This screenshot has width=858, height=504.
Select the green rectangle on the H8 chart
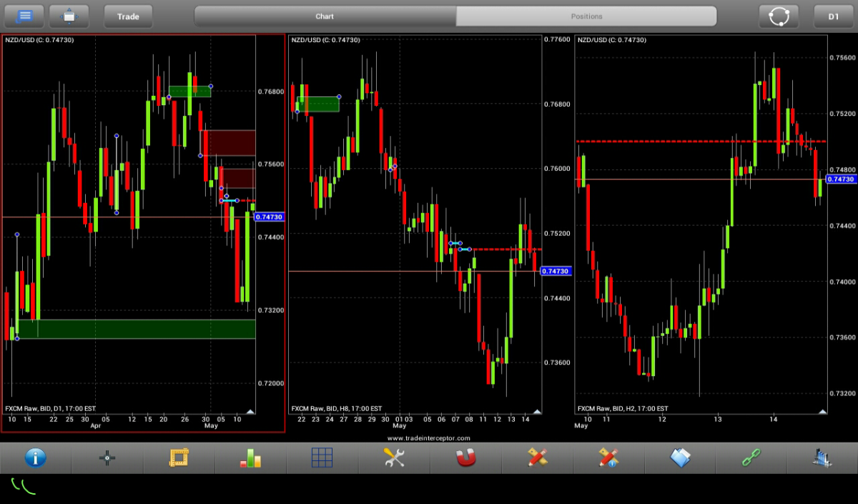318,104
